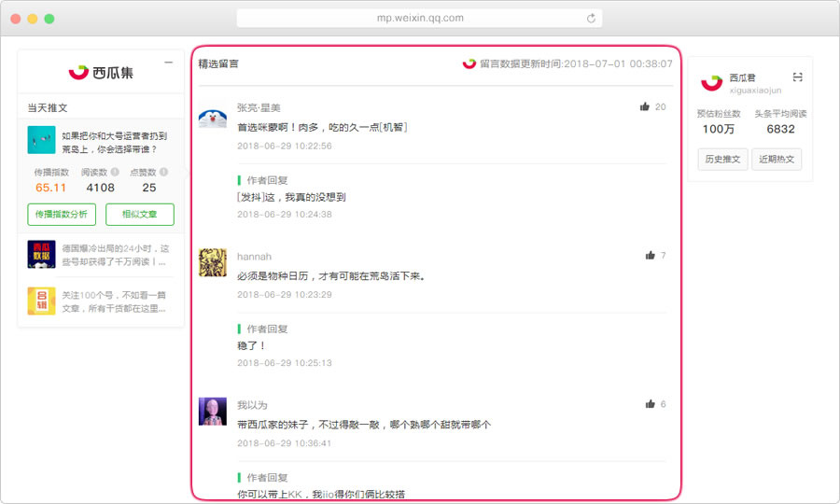Screen dimensions: 840x504
Task: Click the 当天推文 heading
Action: (x=48, y=107)
